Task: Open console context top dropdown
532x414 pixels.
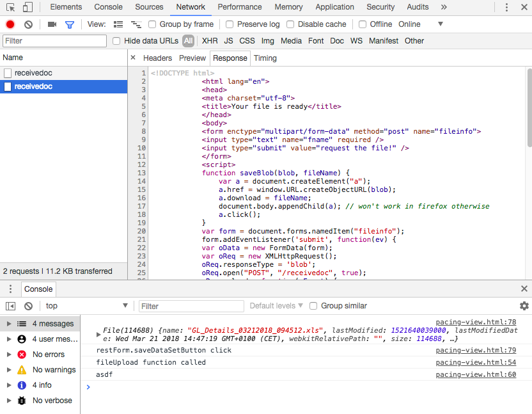Action: pos(86,306)
